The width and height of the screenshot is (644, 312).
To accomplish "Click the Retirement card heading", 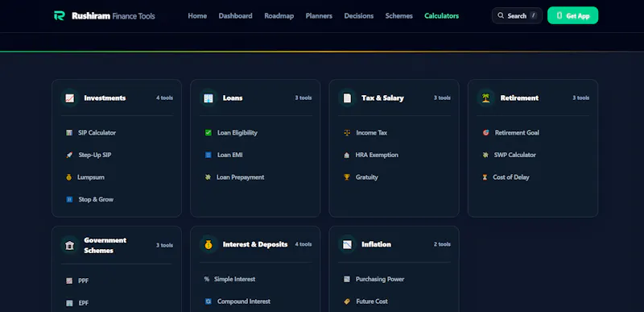I will [x=519, y=98].
